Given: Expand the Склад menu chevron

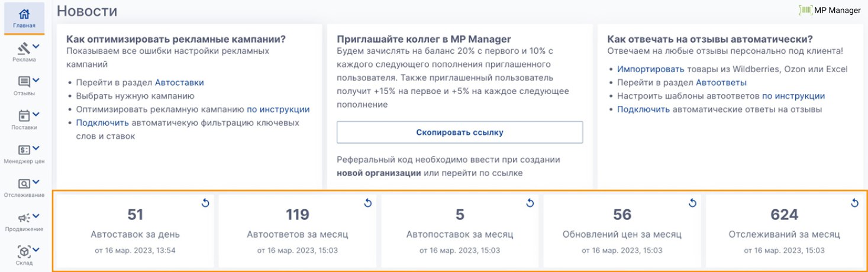Looking at the screenshot, I should coord(36,250).
